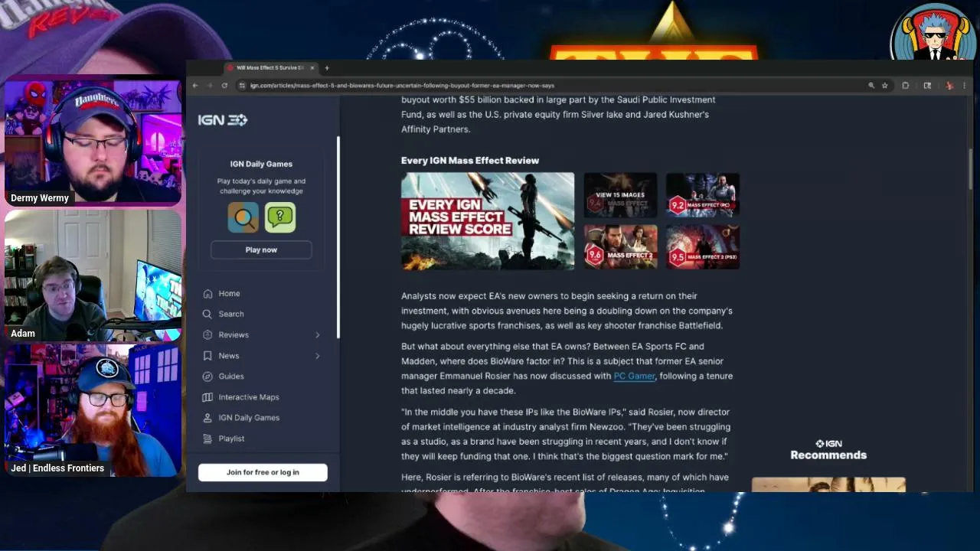This screenshot has width=980, height=551.
Task: Bookmark this page with the star icon
Action: (885, 86)
